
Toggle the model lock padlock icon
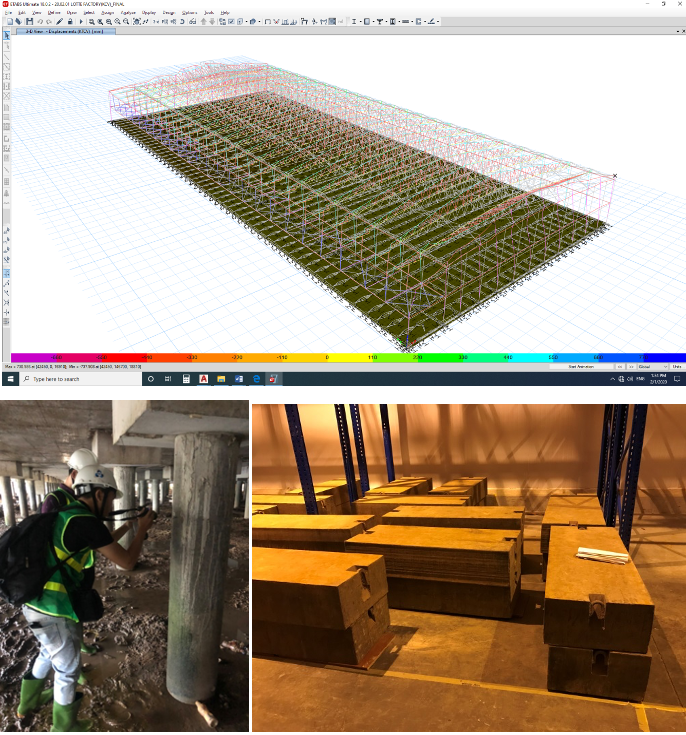pyautogui.click(x=68, y=21)
